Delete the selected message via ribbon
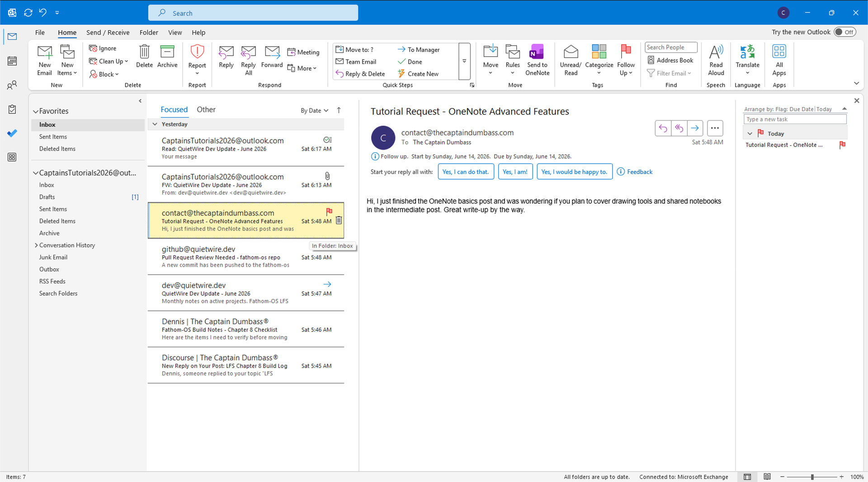868x482 pixels. [x=144, y=57]
